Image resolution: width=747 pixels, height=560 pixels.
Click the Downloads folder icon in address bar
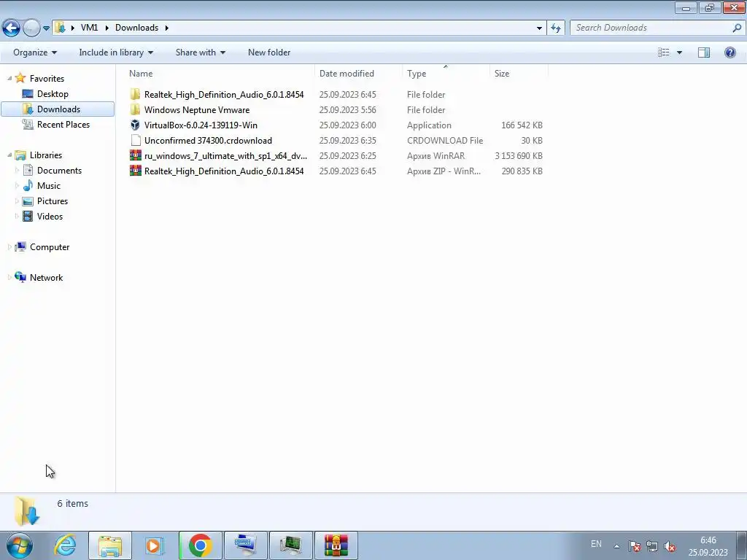point(60,28)
